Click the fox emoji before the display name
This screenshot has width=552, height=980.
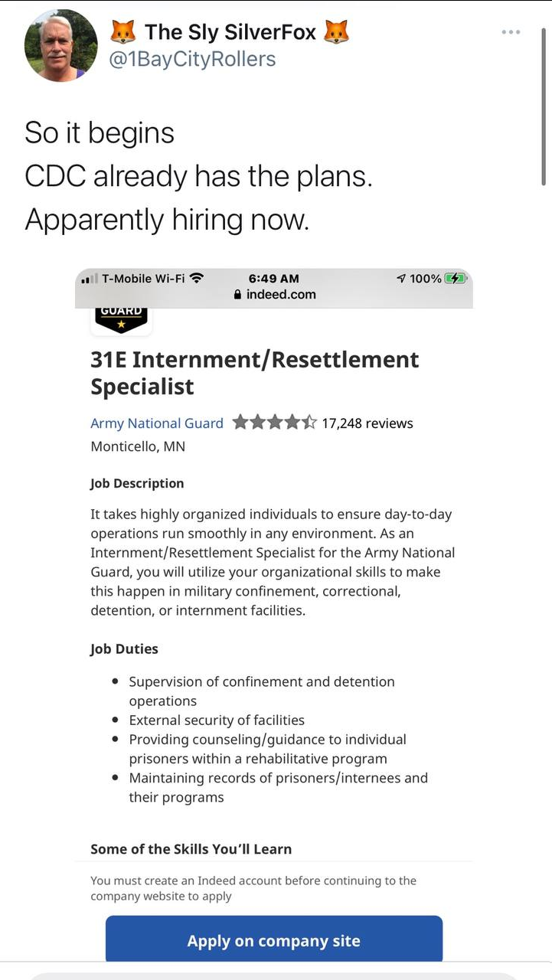click(122, 32)
